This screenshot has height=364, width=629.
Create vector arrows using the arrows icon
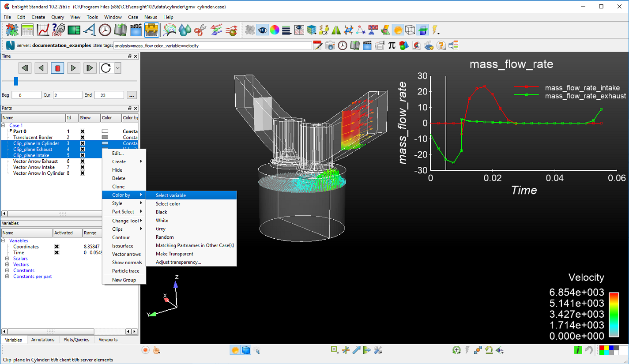point(216,30)
